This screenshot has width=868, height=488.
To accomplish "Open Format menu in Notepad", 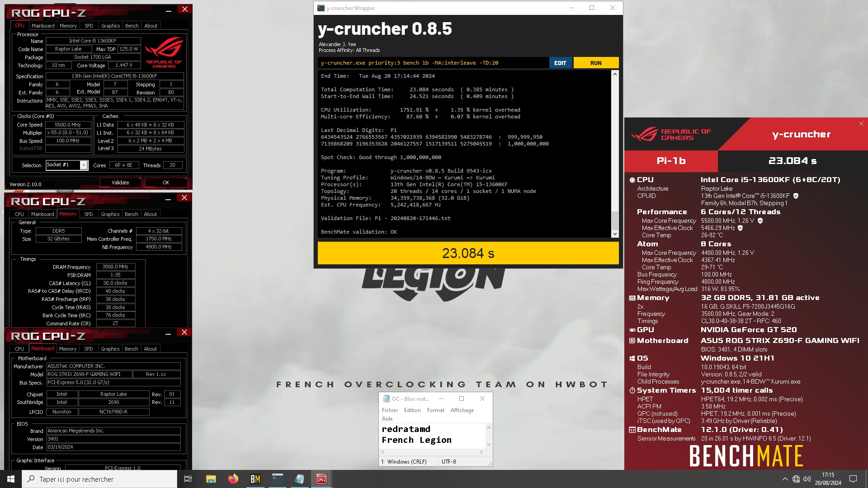I will pos(436,410).
